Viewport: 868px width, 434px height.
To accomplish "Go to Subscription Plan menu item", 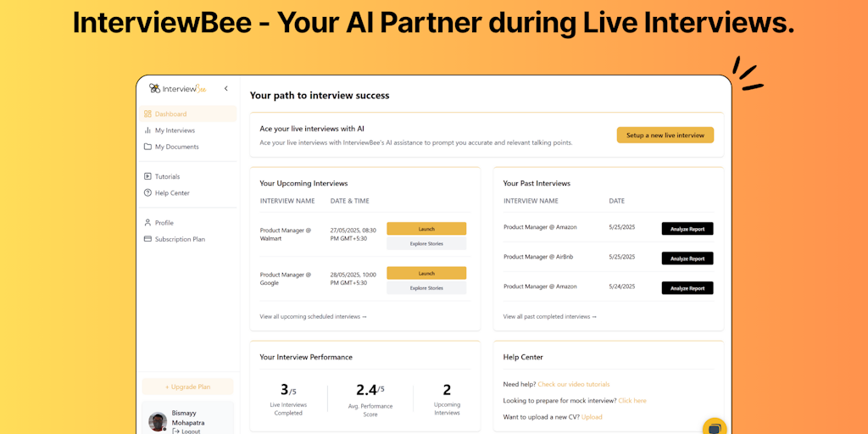I will point(180,239).
